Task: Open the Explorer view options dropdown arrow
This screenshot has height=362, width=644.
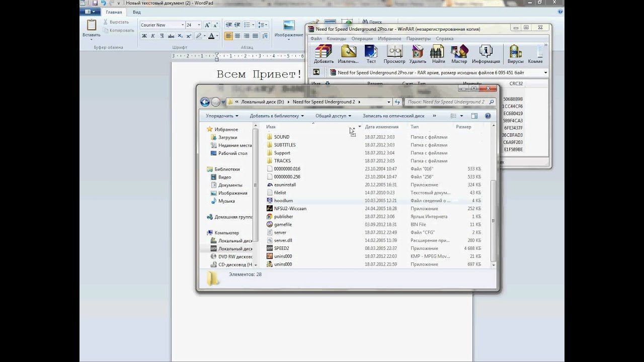Action: click(461, 116)
